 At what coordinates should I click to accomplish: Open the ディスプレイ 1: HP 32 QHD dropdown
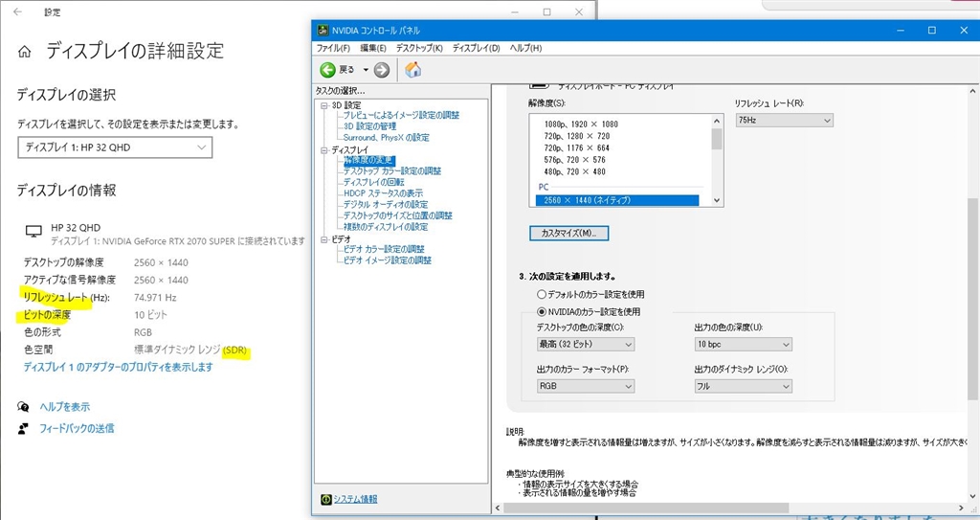pos(115,147)
